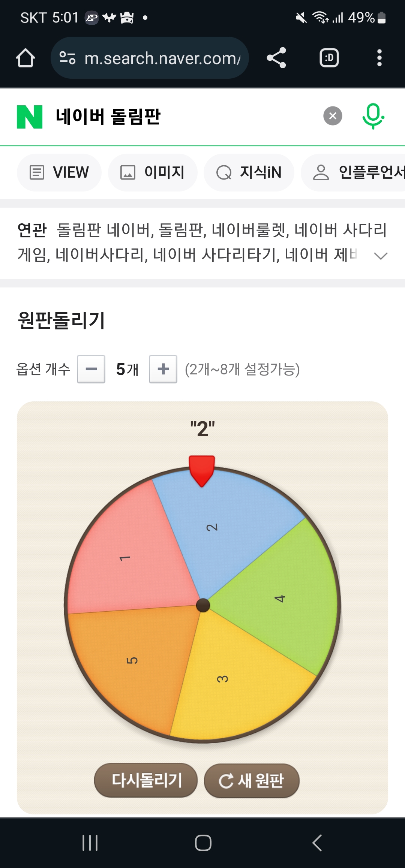Image resolution: width=405 pixels, height=868 pixels.
Task: Clear the search text with X icon
Action: (x=333, y=116)
